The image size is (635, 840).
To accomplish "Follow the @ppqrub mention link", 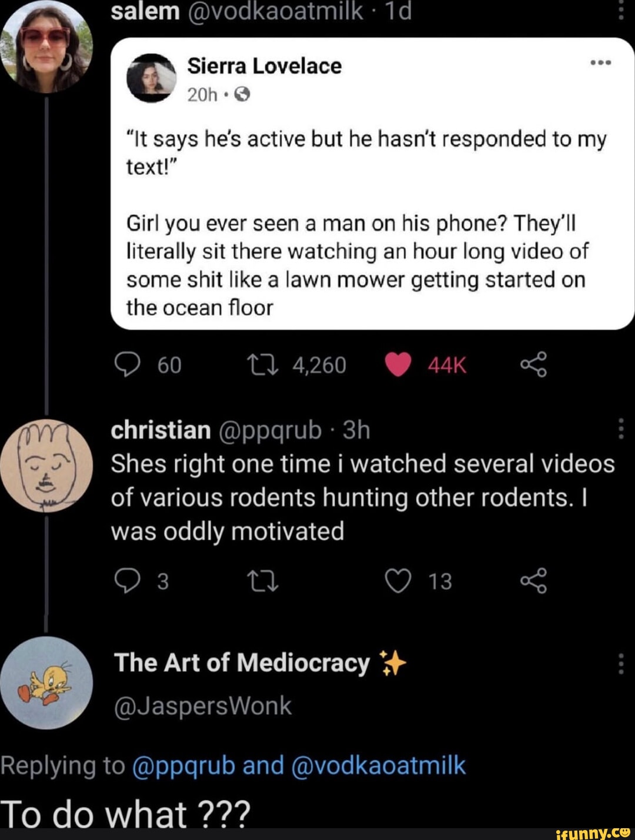I will click(x=184, y=766).
